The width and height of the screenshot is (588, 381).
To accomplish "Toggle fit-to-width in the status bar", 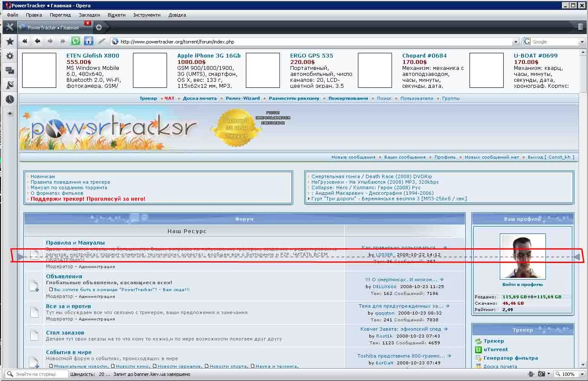I will click(x=531, y=374).
